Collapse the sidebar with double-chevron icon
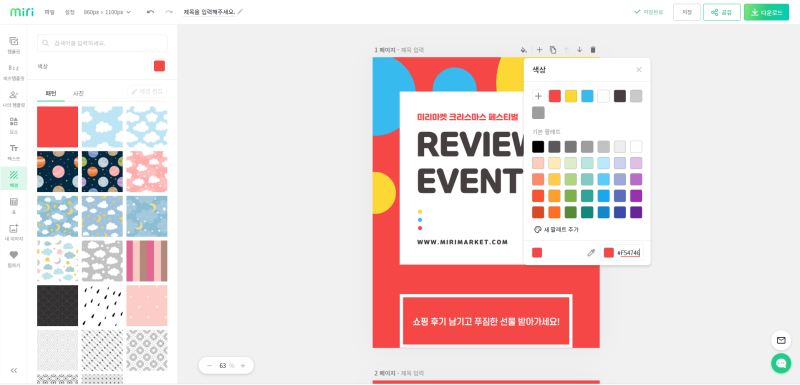800x385 pixels. click(14, 371)
